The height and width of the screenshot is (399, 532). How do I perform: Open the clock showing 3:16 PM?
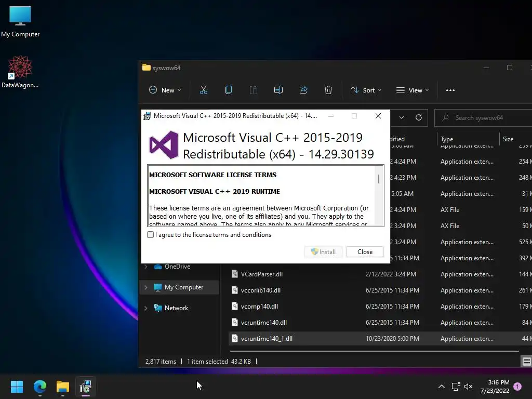495,387
